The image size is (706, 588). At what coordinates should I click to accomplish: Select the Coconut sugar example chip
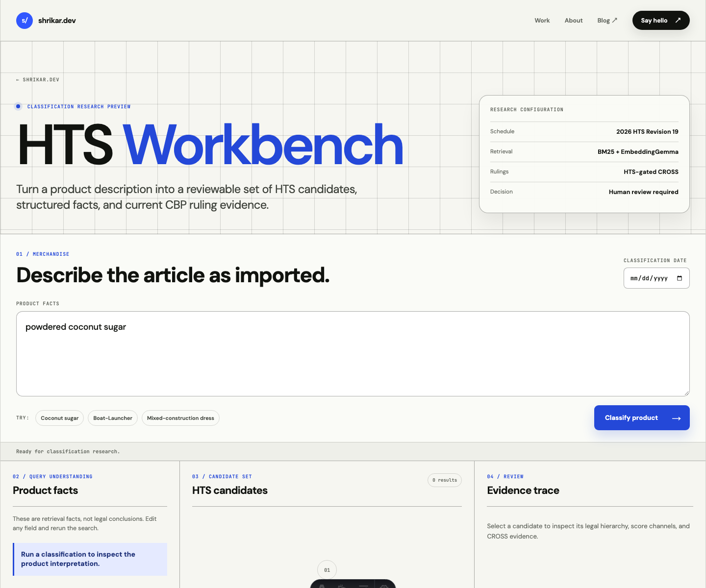click(x=60, y=418)
